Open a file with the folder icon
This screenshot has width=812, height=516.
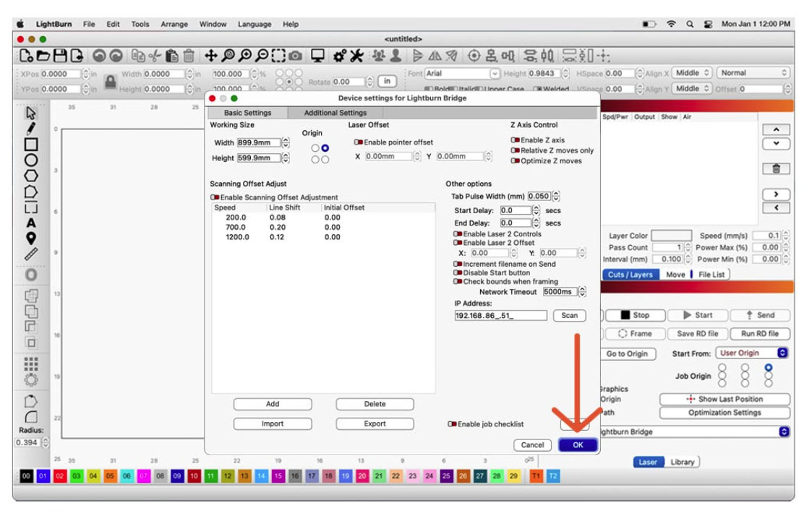coord(43,56)
